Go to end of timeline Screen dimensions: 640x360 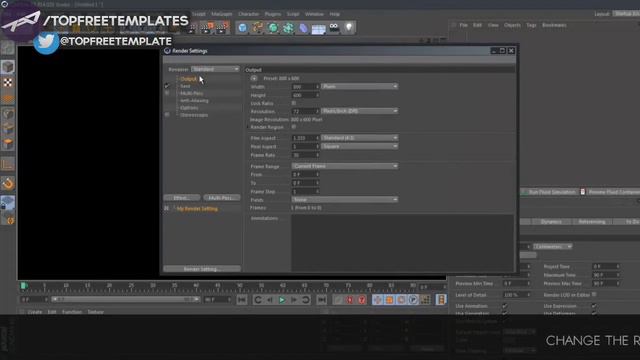pyautogui.click(x=322, y=300)
